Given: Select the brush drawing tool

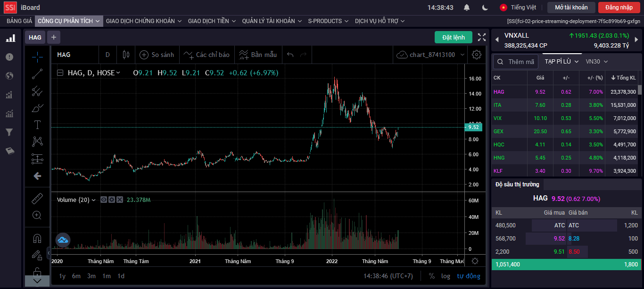Looking at the screenshot, I should pos(37,108).
